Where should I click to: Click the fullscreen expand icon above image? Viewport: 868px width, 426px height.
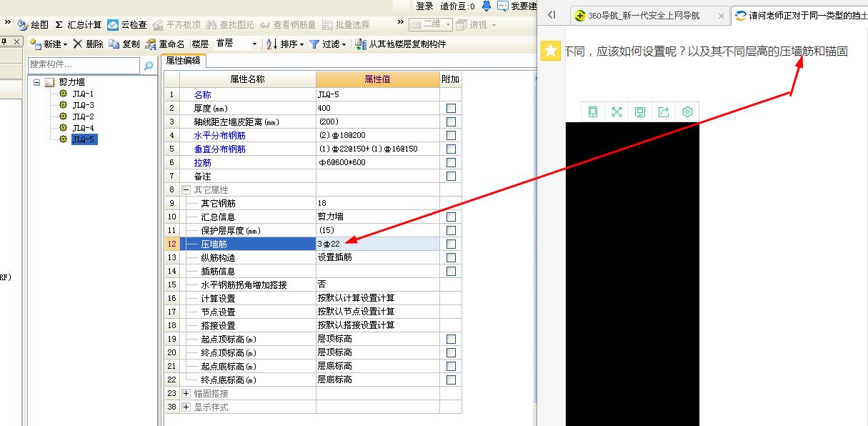(617, 112)
